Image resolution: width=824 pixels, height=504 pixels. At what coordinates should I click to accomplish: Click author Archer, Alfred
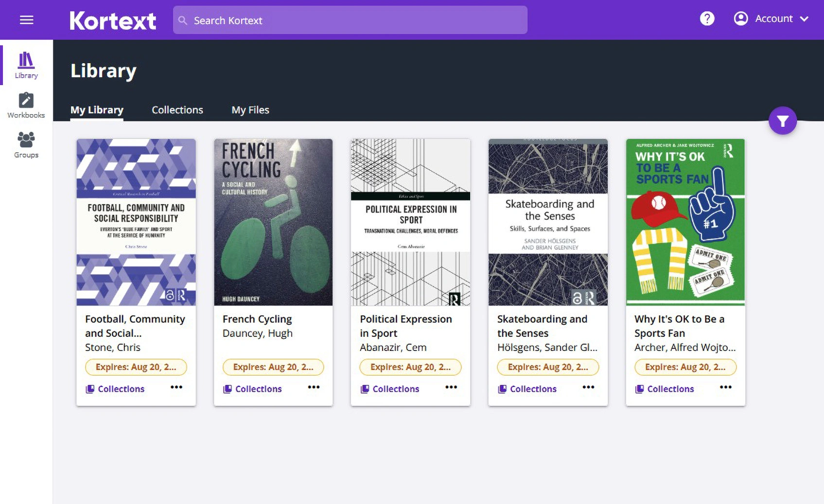685,348
